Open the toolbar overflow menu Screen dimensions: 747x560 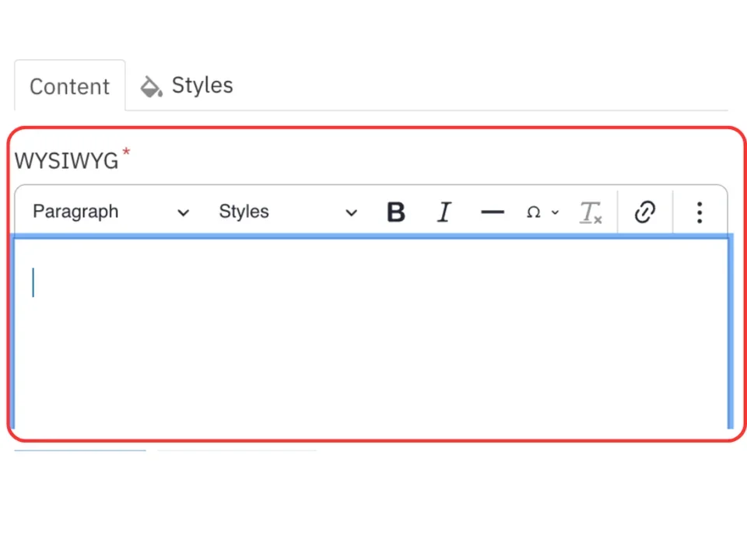(699, 212)
